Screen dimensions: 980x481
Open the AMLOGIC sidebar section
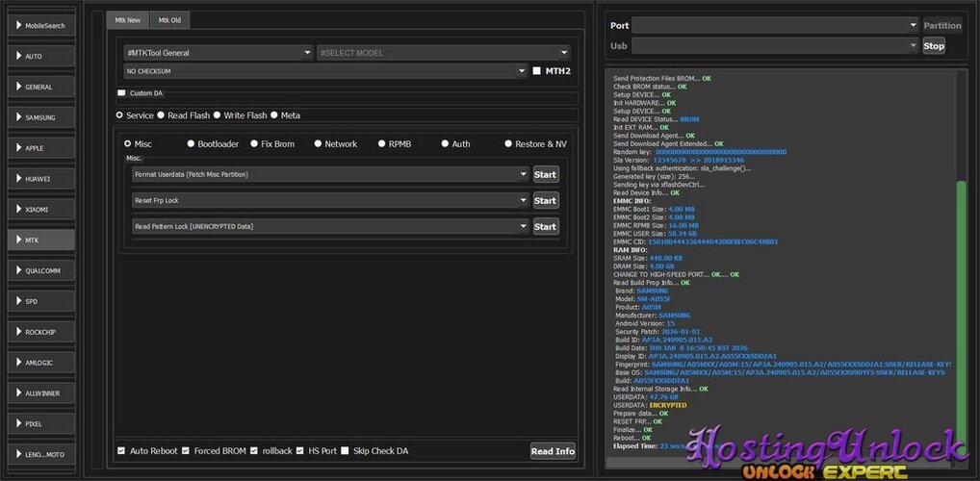(41, 363)
